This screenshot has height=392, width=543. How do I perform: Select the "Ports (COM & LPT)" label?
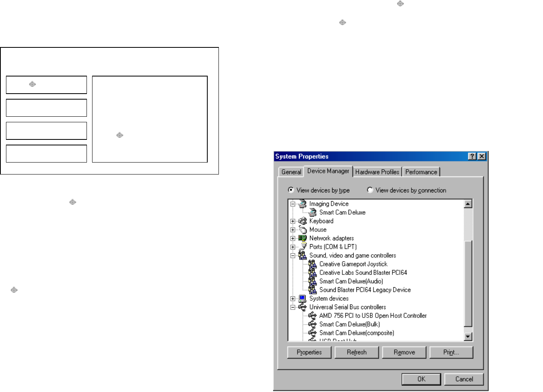tap(333, 247)
